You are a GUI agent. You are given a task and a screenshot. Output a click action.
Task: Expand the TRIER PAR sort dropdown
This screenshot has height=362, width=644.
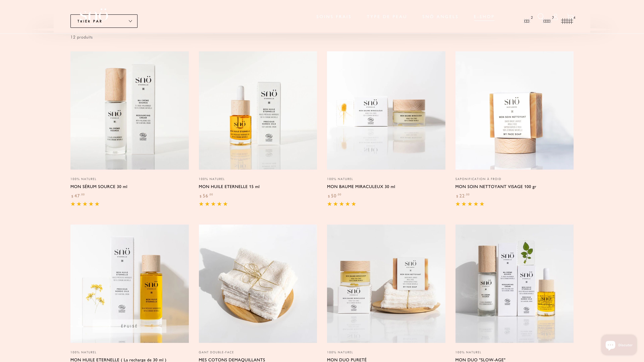[x=104, y=21]
